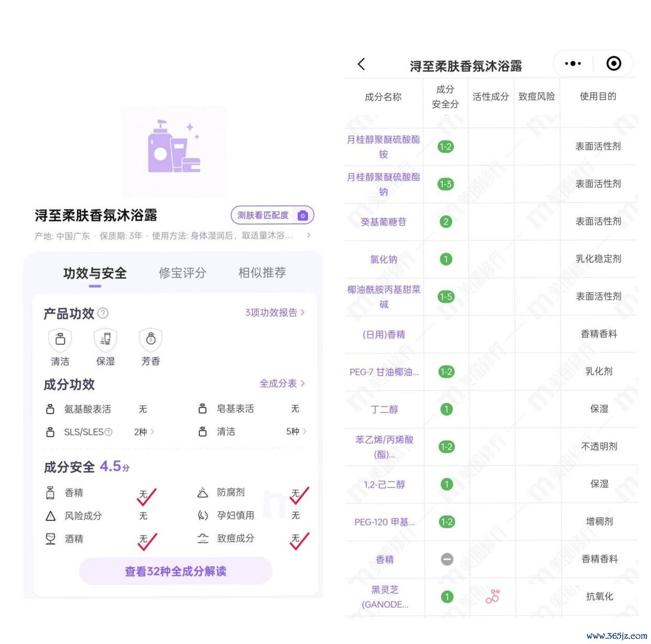
Task: Tap the 增稠剂 purpose cell
Action: pos(600,521)
